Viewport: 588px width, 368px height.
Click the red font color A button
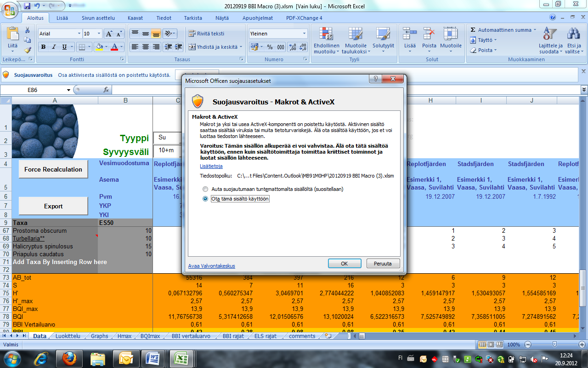click(x=114, y=47)
